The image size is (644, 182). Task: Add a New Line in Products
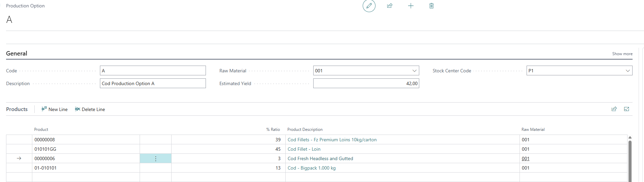click(x=55, y=109)
